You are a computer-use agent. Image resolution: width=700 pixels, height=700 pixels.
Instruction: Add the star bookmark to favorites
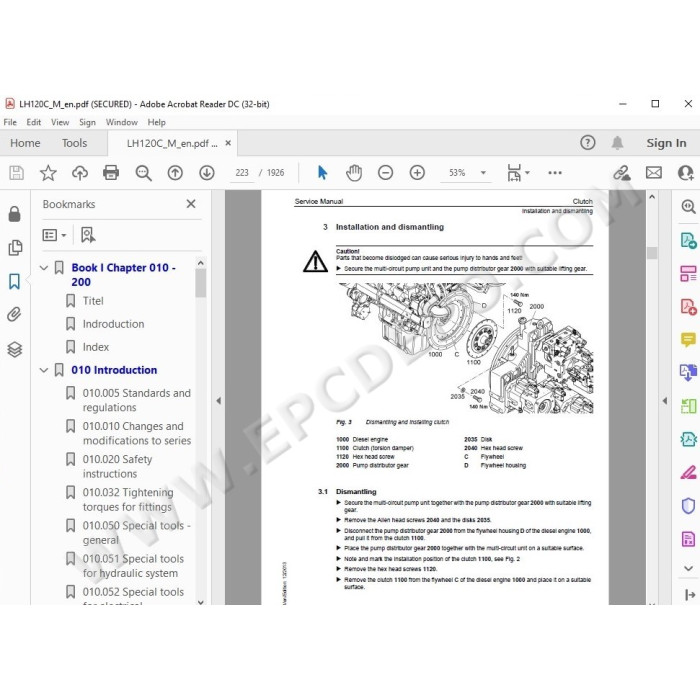pos(48,173)
